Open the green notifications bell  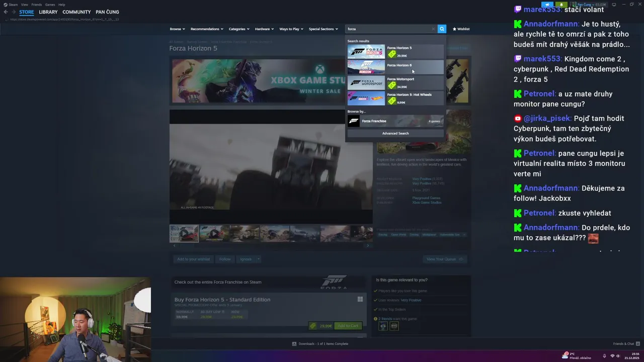[x=561, y=5]
